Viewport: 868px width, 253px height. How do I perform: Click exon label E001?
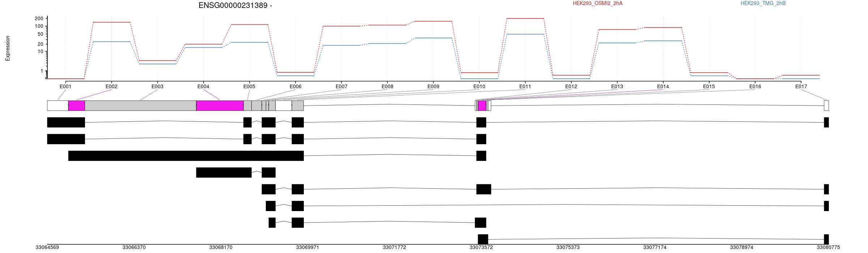(65, 86)
